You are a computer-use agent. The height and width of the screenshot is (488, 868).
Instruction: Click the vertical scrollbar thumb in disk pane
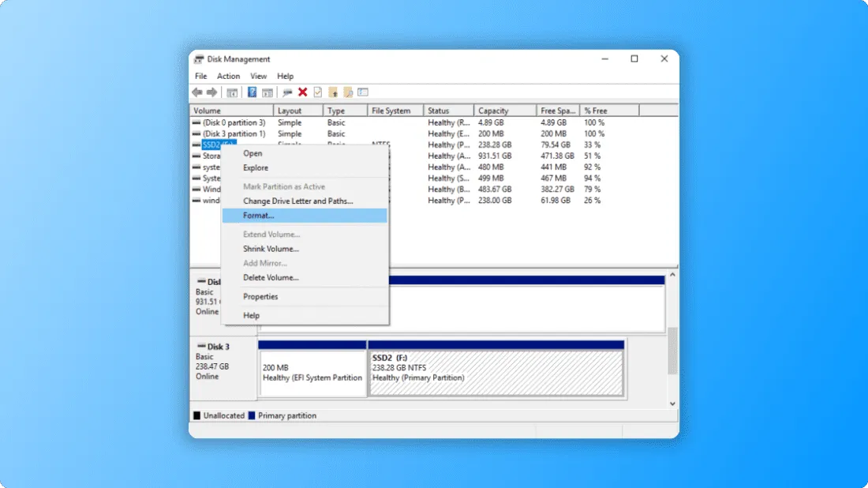672,351
